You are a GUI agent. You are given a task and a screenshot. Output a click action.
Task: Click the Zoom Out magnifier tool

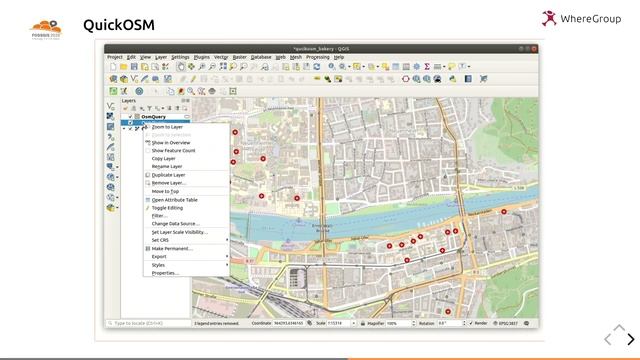tap(212, 67)
